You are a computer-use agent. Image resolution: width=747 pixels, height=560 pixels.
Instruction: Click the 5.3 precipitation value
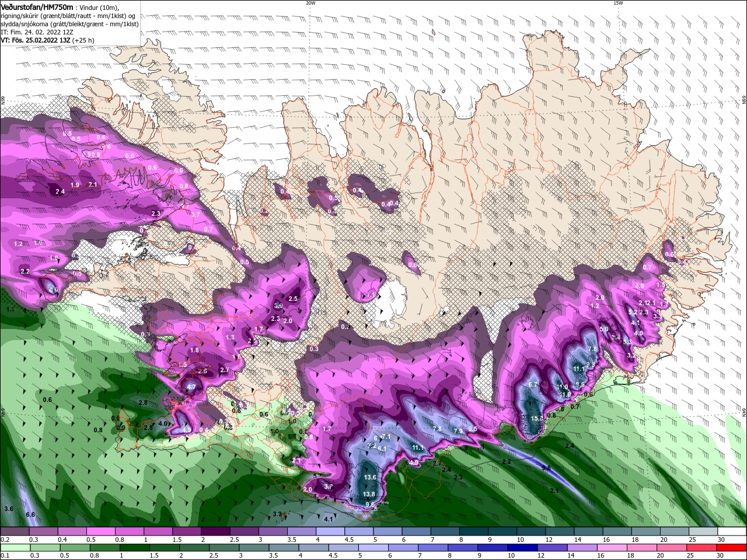[x=627, y=342]
